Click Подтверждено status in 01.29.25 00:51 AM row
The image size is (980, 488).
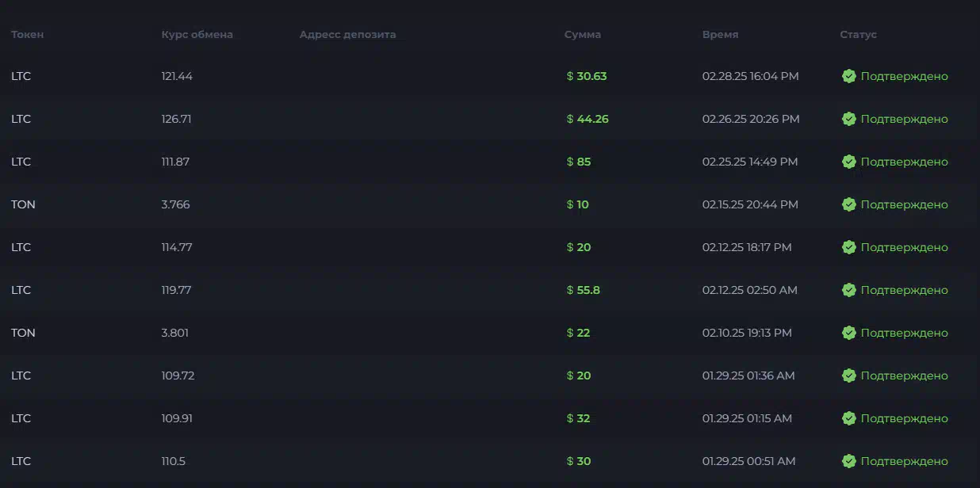(x=904, y=462)
